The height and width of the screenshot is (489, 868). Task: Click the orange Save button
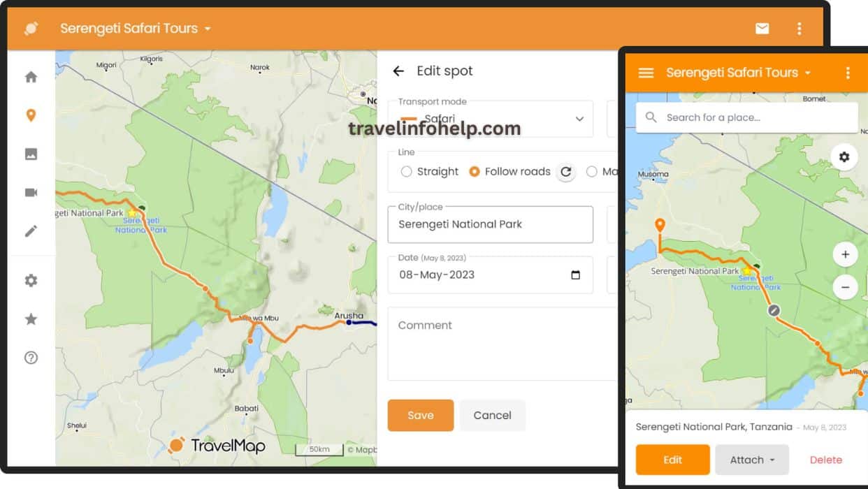point(421,415)
